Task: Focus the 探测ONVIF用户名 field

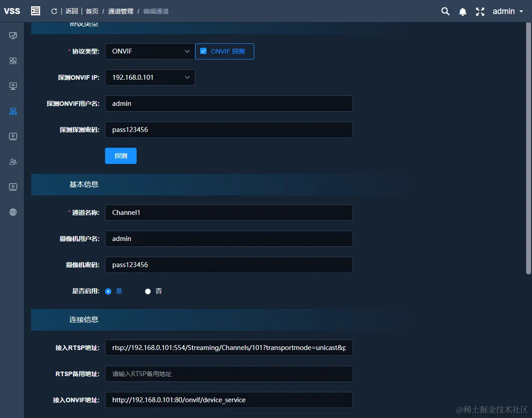Action: click(229, 104)
